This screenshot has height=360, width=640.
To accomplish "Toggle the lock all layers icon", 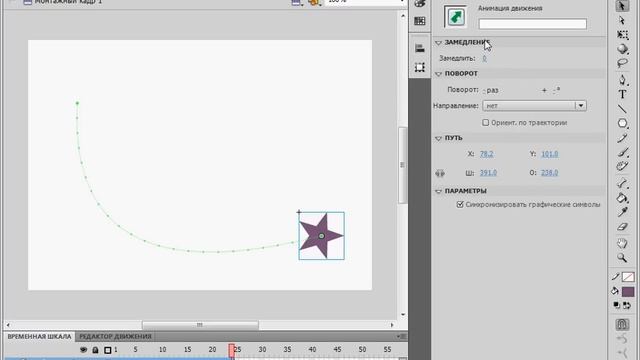I will (x=95, y=350).
